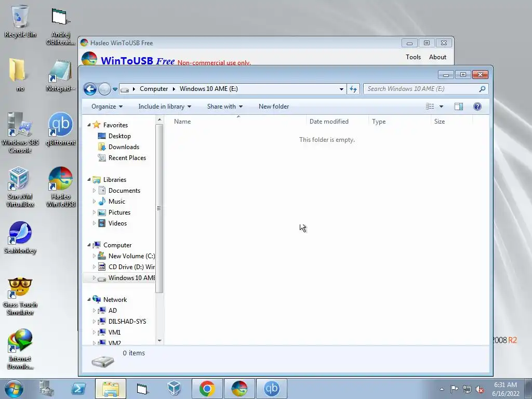Switch to Google Chrome on taskbar
This screenshot has height=399, width=532.
click(x=207, y=389)
